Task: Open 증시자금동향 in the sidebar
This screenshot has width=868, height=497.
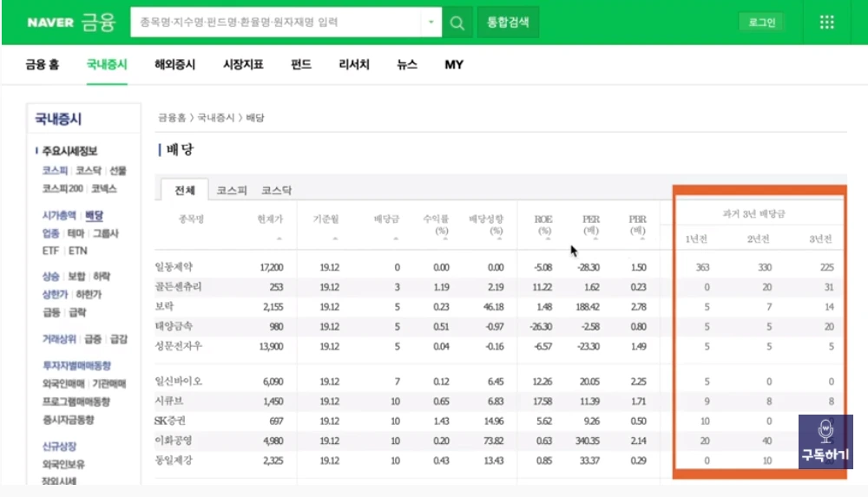Action: (68, 420)
